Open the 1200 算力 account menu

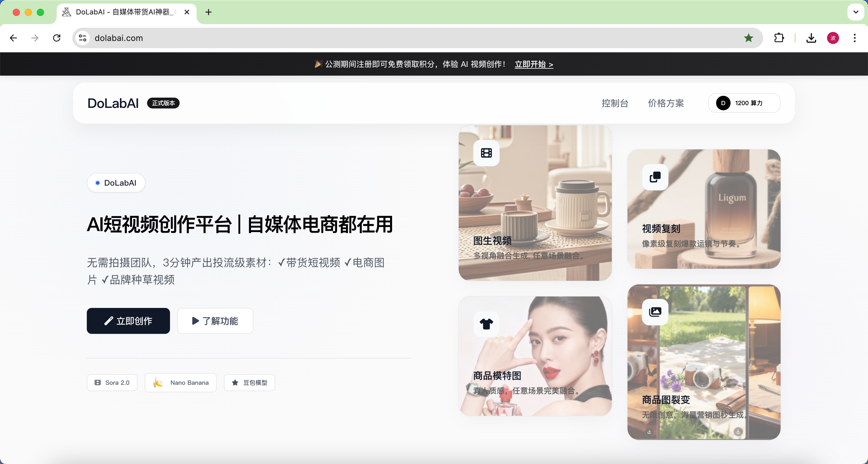click(x=744, y=103)
